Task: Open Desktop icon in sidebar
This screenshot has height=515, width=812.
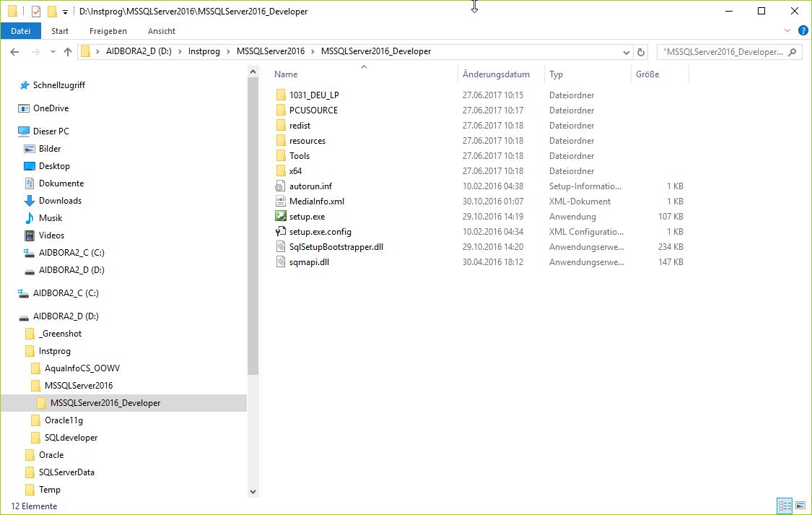Action: [x=30, y=166]
